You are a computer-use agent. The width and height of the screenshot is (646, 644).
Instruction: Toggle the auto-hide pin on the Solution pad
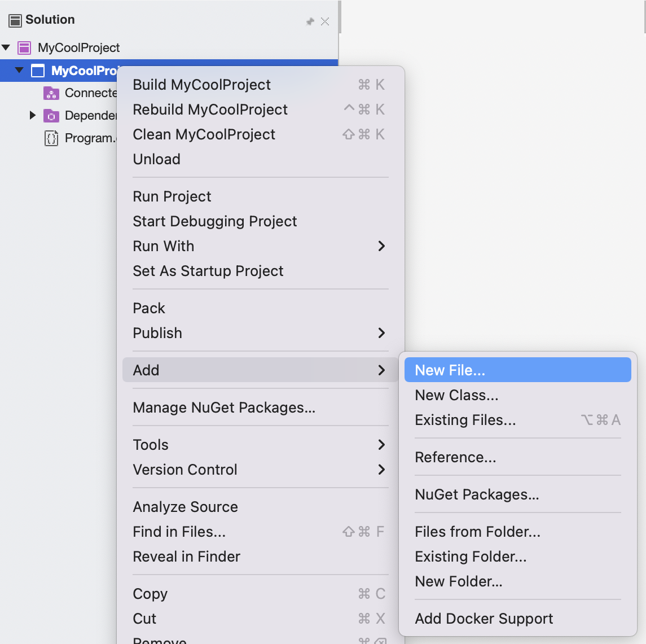click(310, 21)
